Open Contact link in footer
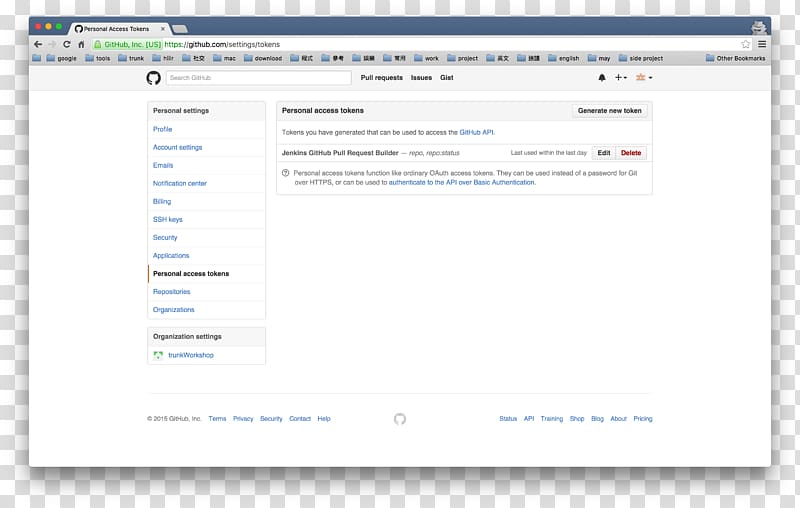Screen dimensions: 800x508 coord(300,419)
